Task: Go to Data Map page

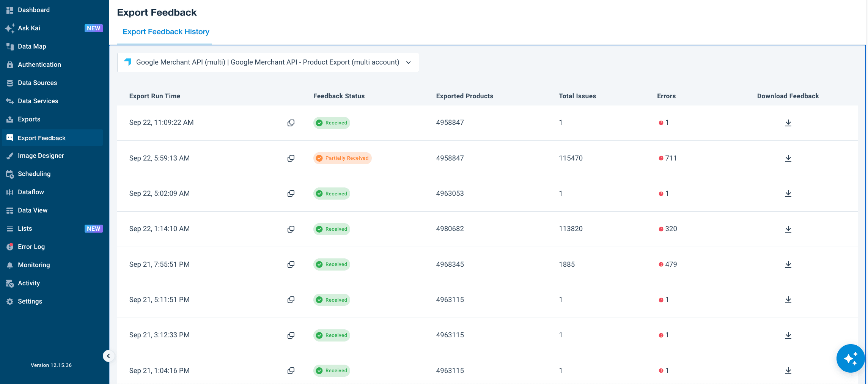Action: point(32,46)
